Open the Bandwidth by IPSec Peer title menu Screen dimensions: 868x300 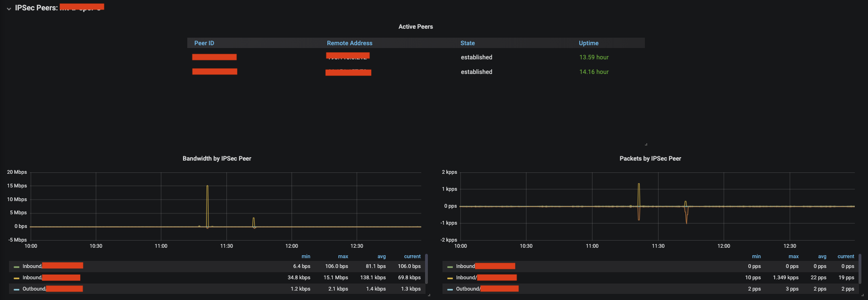tap(217, 159)
